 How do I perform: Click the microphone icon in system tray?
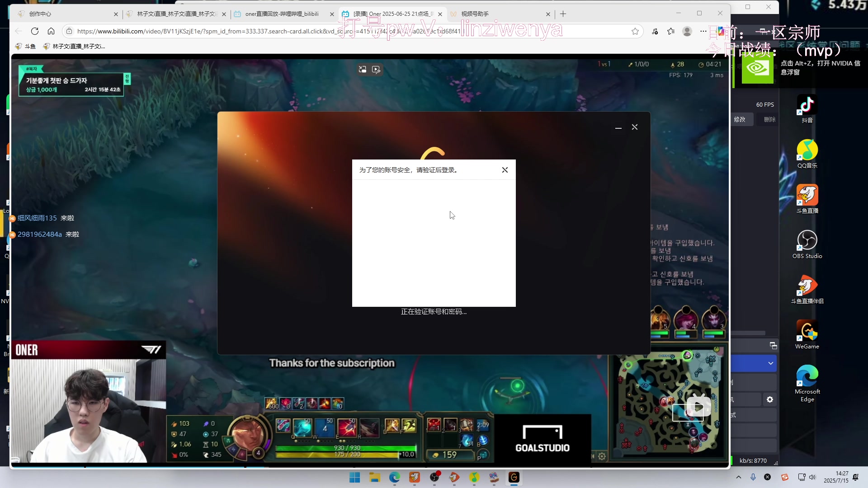tap(753, 477)
